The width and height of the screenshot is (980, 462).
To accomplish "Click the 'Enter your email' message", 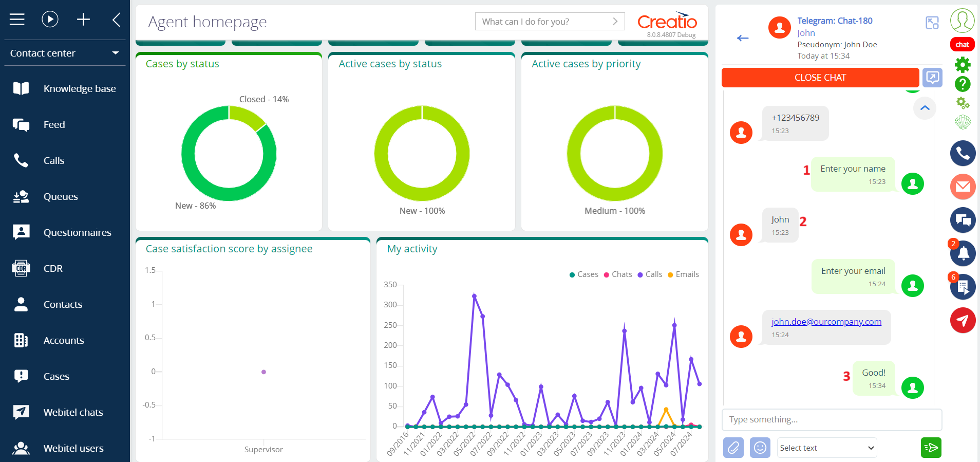I will pyautogui.click(x=853, y=276).
